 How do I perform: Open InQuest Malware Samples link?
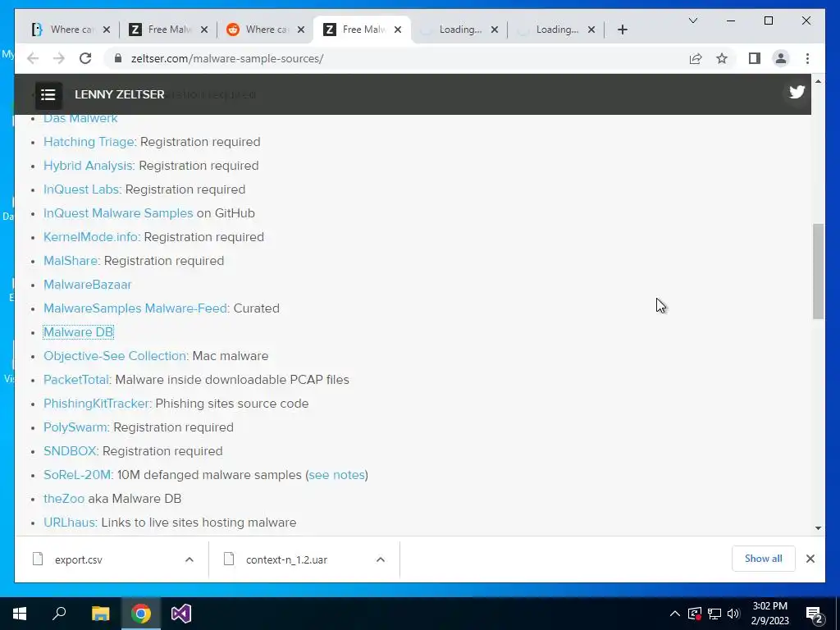pos(118,213)
